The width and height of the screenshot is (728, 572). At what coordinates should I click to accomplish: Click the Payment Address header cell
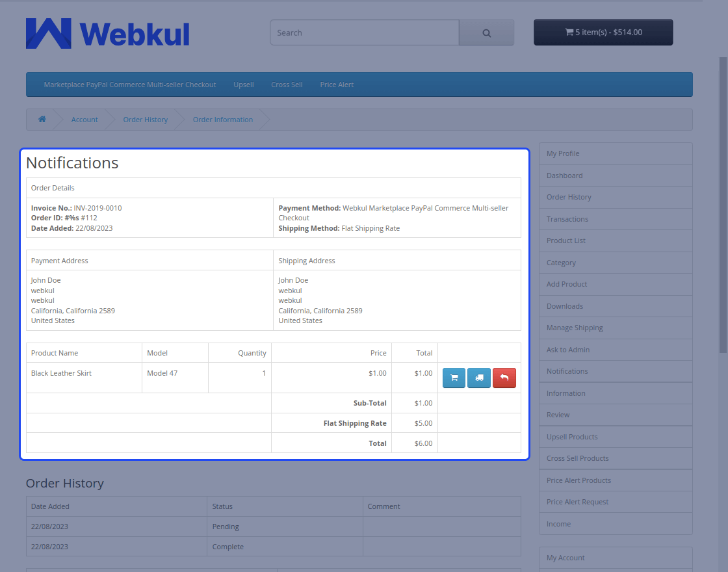149,261
